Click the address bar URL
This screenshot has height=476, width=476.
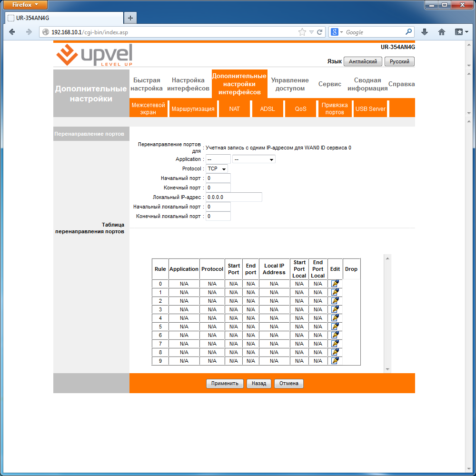(x=89, y=32)
